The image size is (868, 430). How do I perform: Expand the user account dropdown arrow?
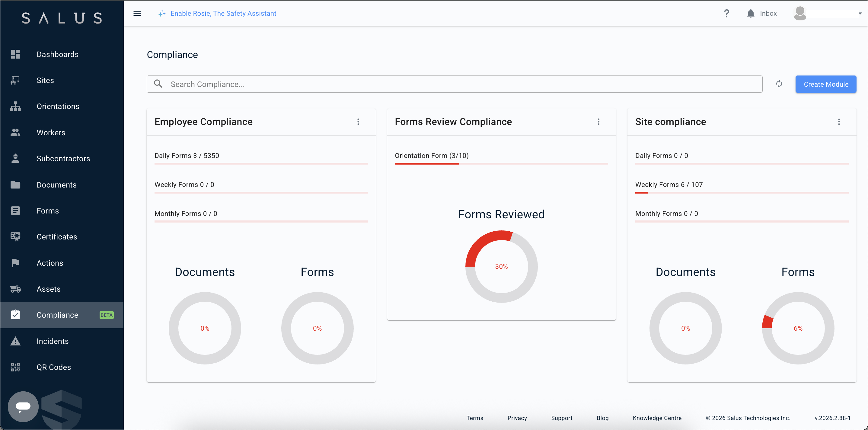(x=860, y=14)
